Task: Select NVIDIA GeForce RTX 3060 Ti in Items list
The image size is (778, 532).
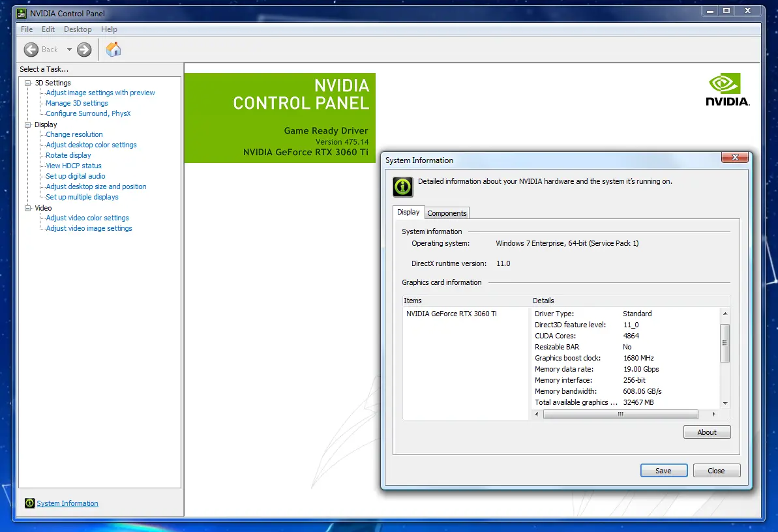Action: 451,314
